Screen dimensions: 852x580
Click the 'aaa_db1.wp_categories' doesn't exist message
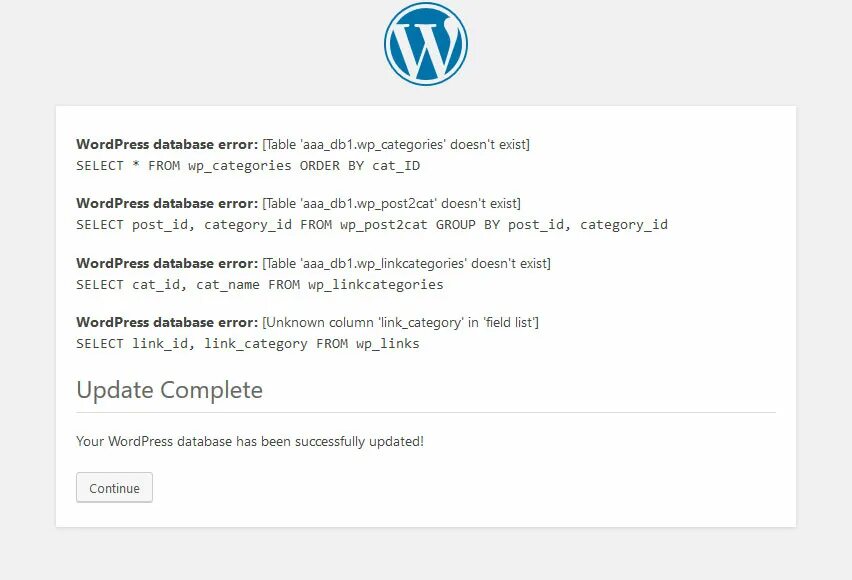(396, 145)
